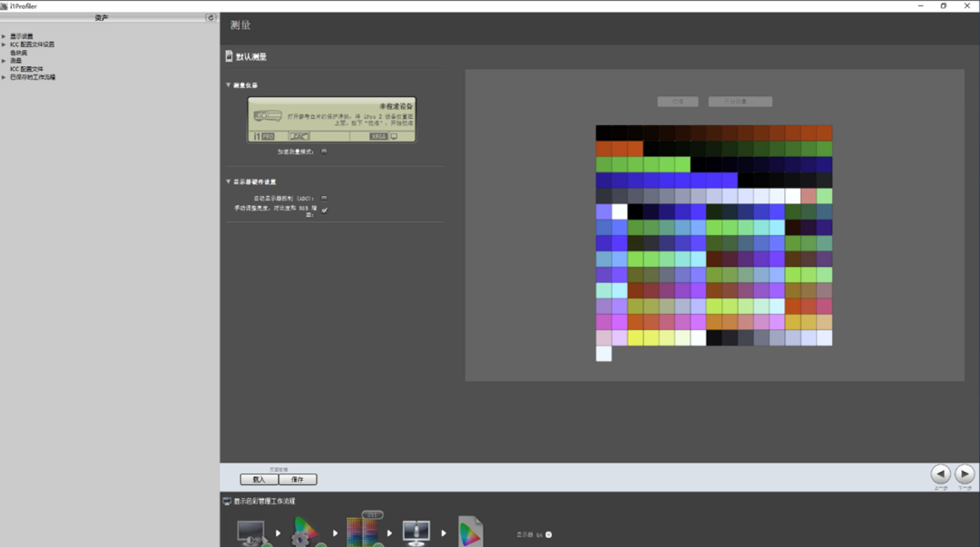Refresh the 资产 assets panel
Screen dimensions: 980x547
(x=211, y=17)
